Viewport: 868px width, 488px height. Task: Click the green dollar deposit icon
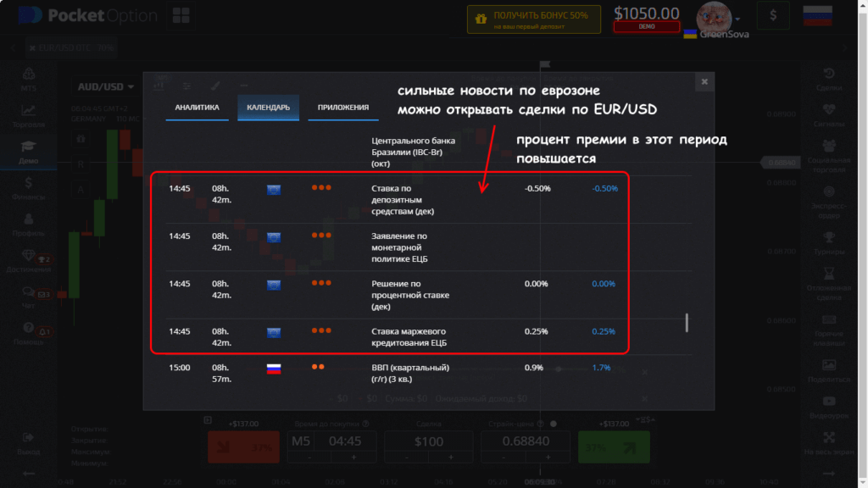tap(773, 16)
